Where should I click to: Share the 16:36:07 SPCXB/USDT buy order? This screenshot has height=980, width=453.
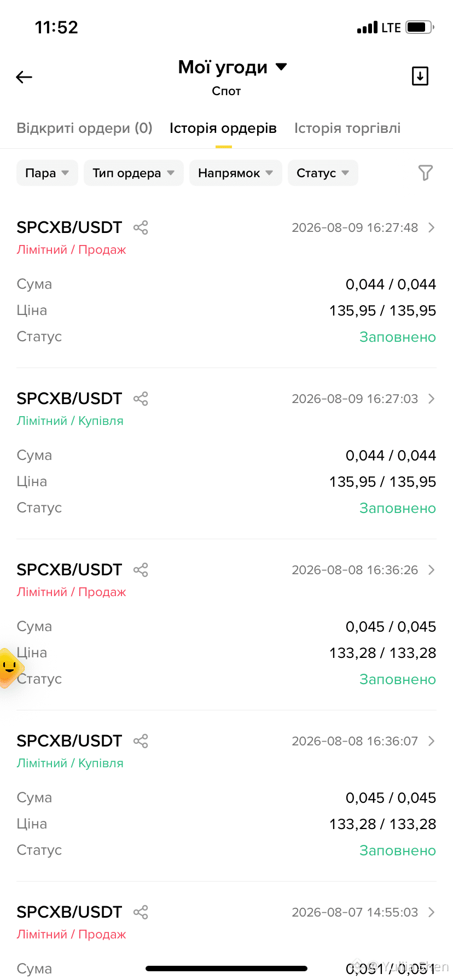click(x=141, y=741)
